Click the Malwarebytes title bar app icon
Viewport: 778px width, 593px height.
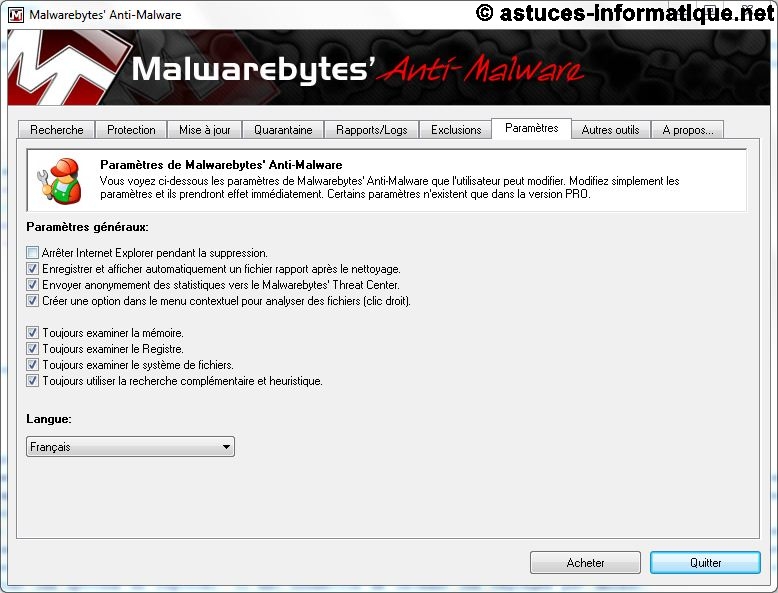click(16, 15)
